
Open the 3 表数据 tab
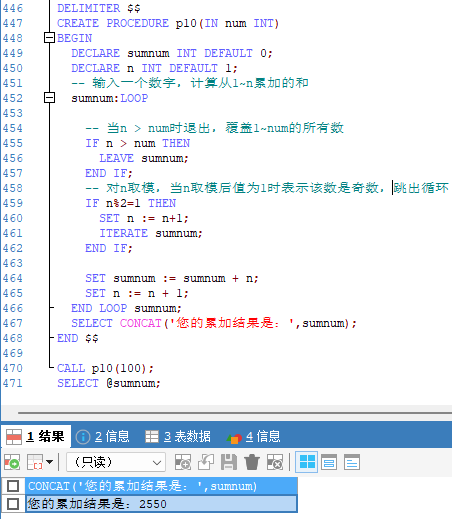click(x=178, y=436)
